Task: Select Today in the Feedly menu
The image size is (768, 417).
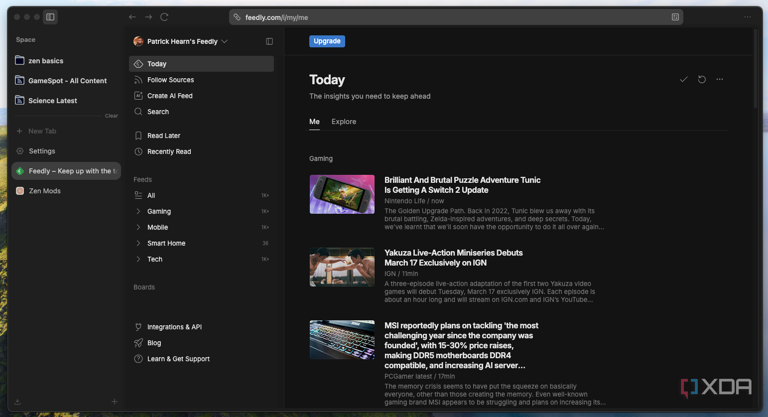Action: 201,64
